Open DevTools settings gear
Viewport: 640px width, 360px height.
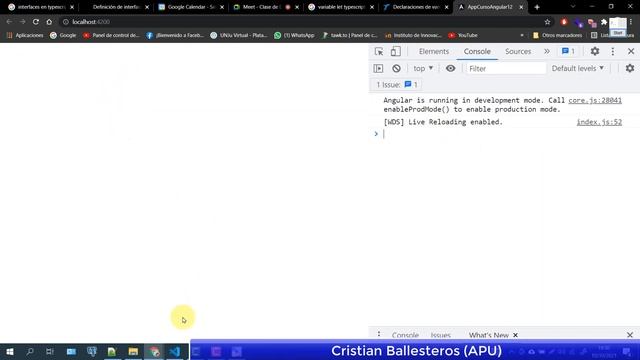tap(595, 51)
